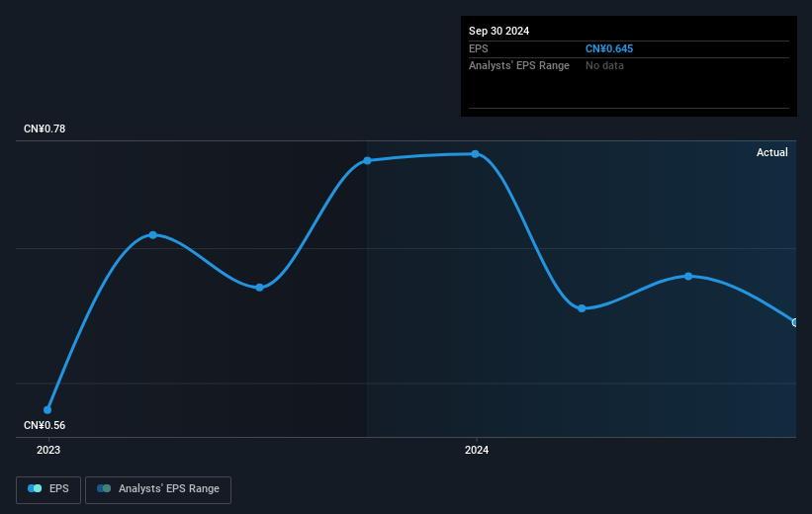Select the small peak point in mid-2024
The height and width of the screenshot is (514, 812).
point(688,276)
